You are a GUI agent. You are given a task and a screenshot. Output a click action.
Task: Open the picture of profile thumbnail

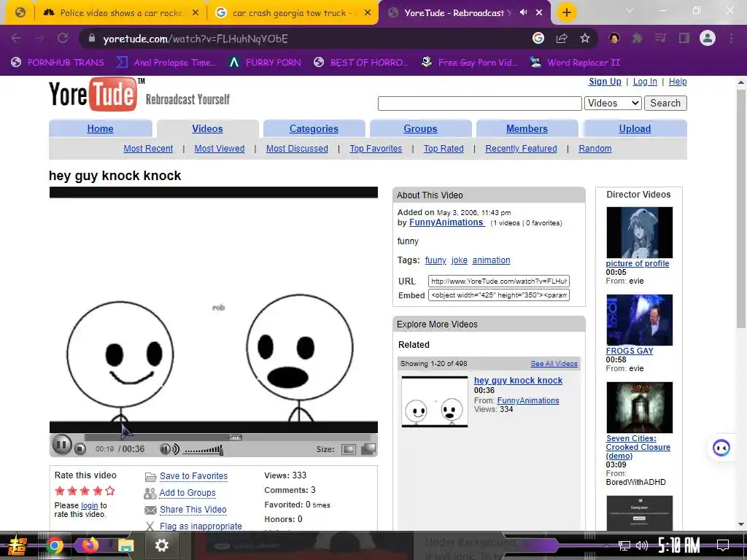point(639,233)
